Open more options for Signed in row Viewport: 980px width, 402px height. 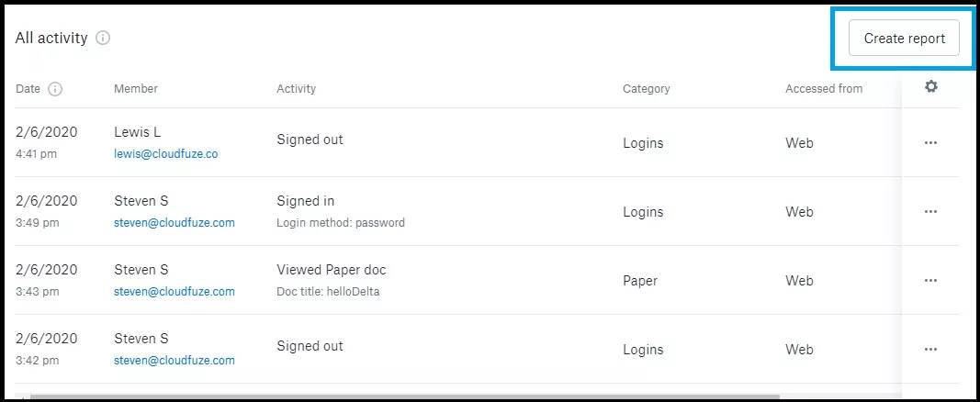930,212
